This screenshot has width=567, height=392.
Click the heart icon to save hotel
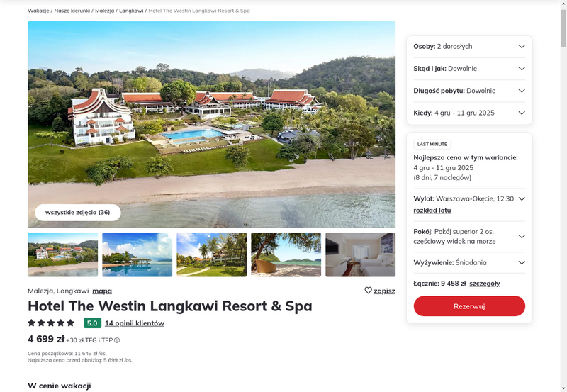(368, 291)
